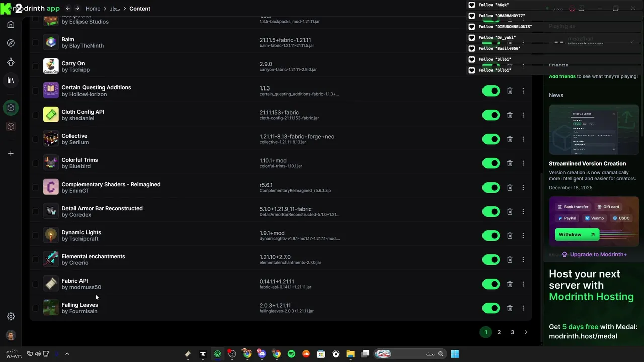
Task: Remove Fabric API using trash icon
Action: [x=510, y=284]
